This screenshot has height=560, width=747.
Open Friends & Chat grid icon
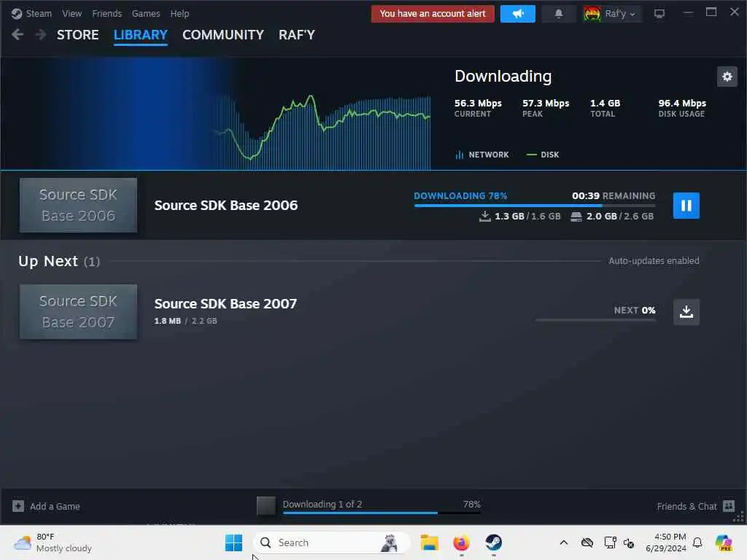[729, 506]
